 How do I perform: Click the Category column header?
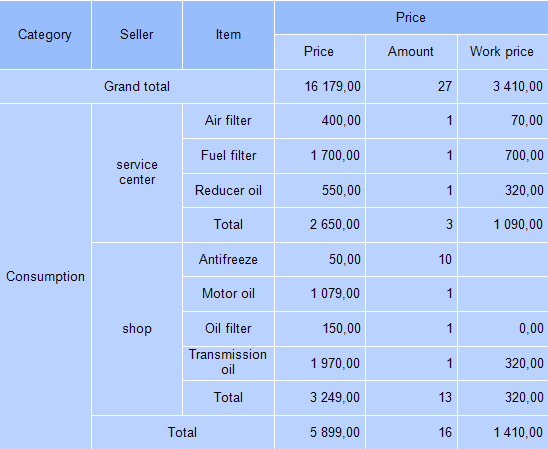point(45,35)
